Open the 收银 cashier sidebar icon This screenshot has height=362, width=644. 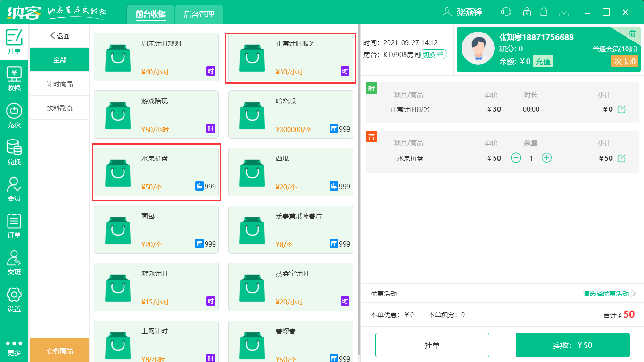tap(14, 77)
